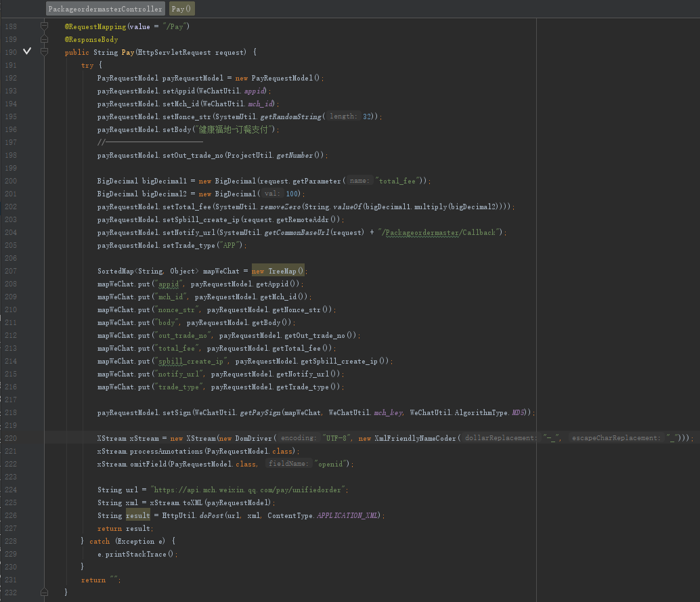Viewport: 700px width, 602px height.
Task: Click the doPost method call on line 226
Action: (211, 516)
